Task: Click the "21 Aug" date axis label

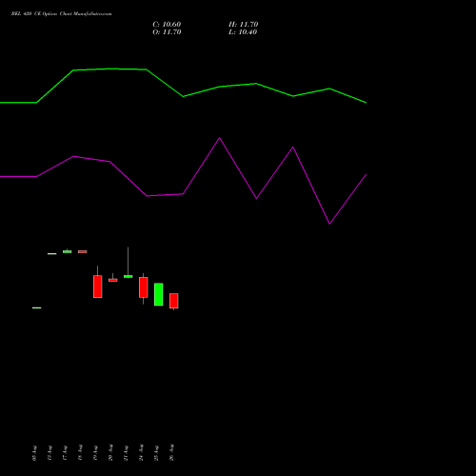Action: pos(126,452)
